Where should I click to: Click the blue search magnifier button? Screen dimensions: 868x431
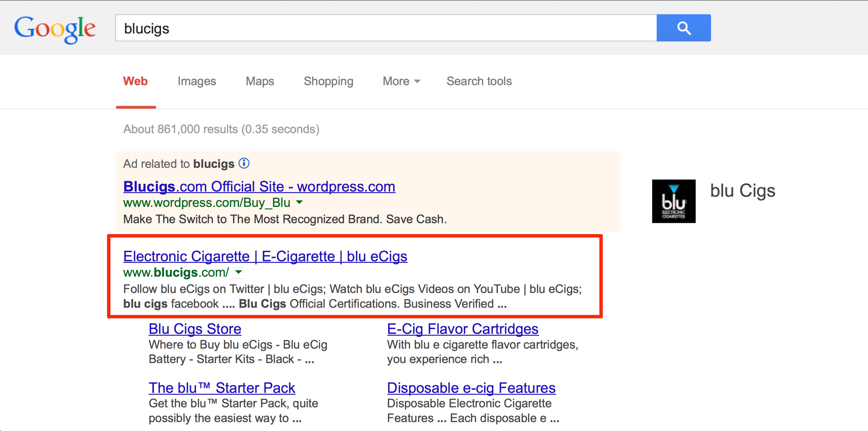[x=683, y=28]
